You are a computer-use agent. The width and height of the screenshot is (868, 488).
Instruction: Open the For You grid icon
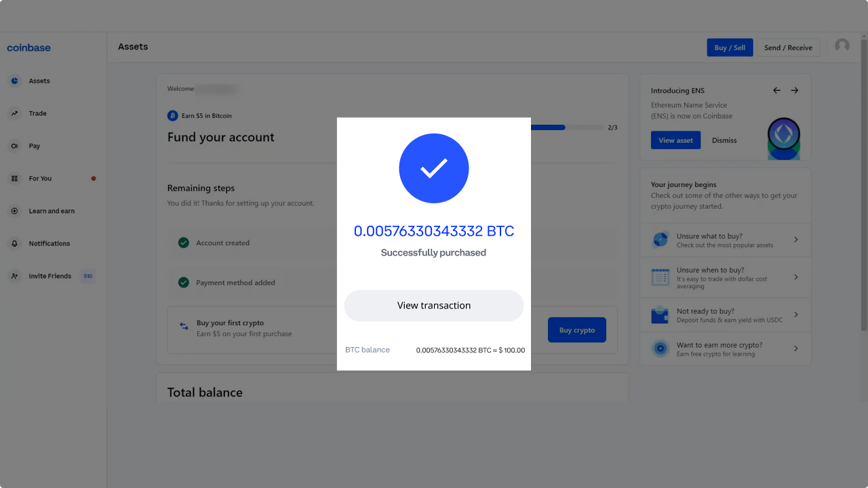pos(14,178)
